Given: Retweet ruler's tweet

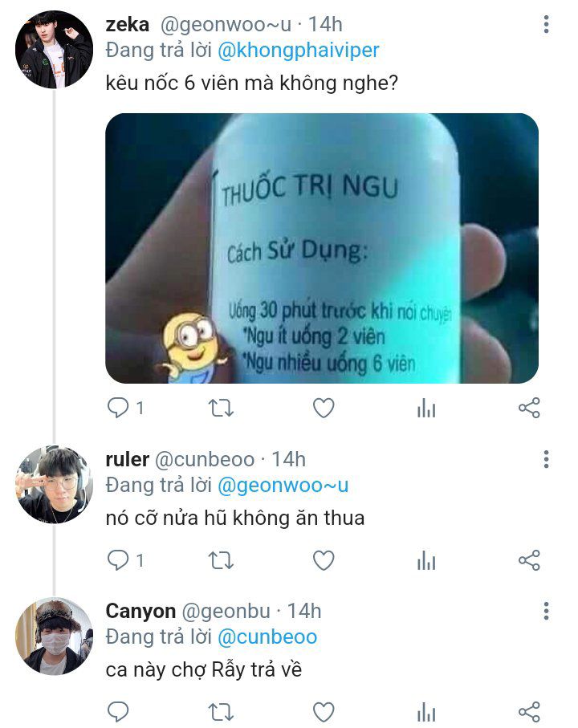Looking at the screenshot, I should coord(221,560).
